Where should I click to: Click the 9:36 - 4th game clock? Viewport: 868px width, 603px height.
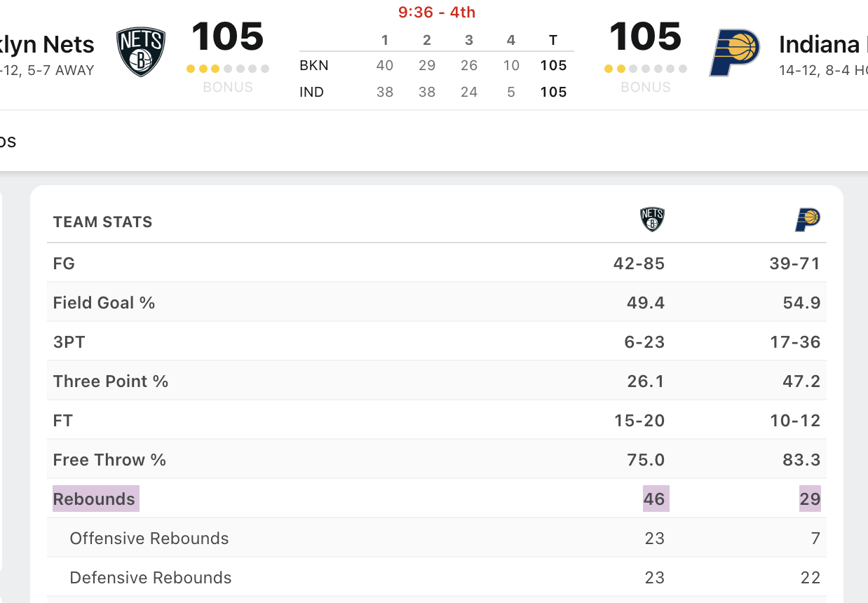(x=437, y=13)
